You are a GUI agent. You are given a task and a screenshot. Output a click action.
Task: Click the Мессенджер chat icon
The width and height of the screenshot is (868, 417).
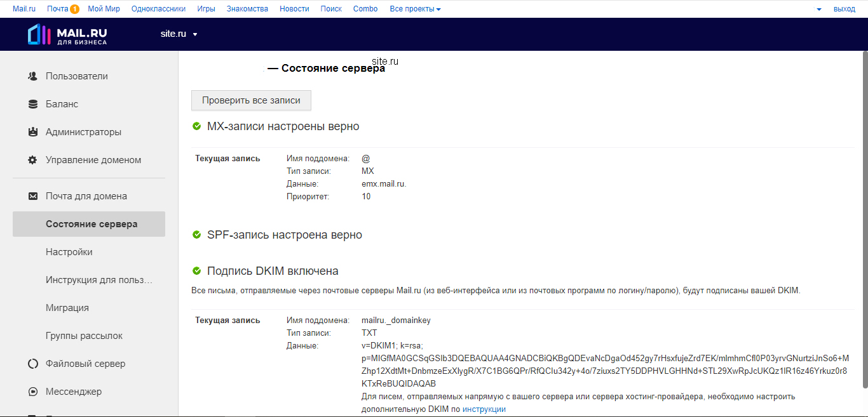[32, 392]
